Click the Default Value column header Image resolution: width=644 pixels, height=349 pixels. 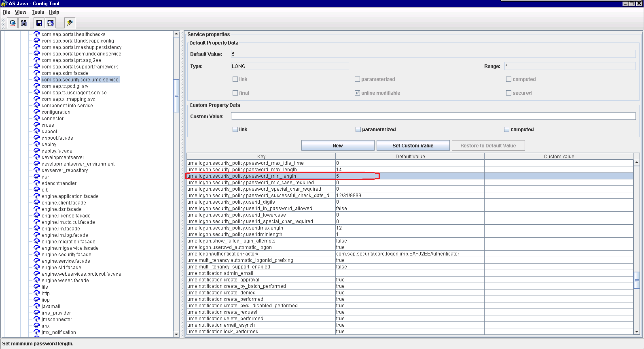(410, 156)
